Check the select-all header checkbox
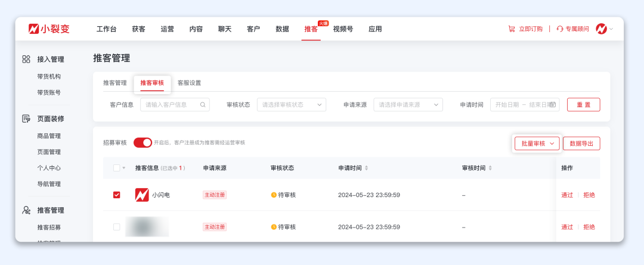The height and width of the screenshot is (265, 644). pos(116,168)
